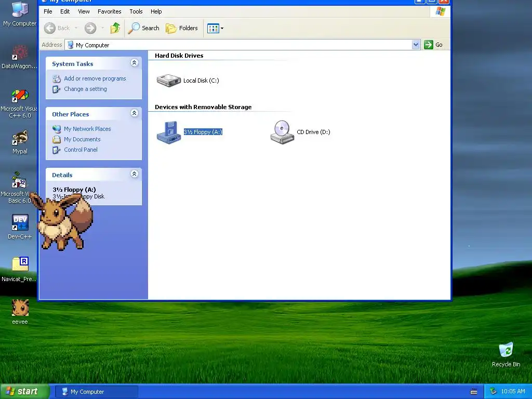Open the Start menu
532x399 pixels.
click(x=24, y=392)
